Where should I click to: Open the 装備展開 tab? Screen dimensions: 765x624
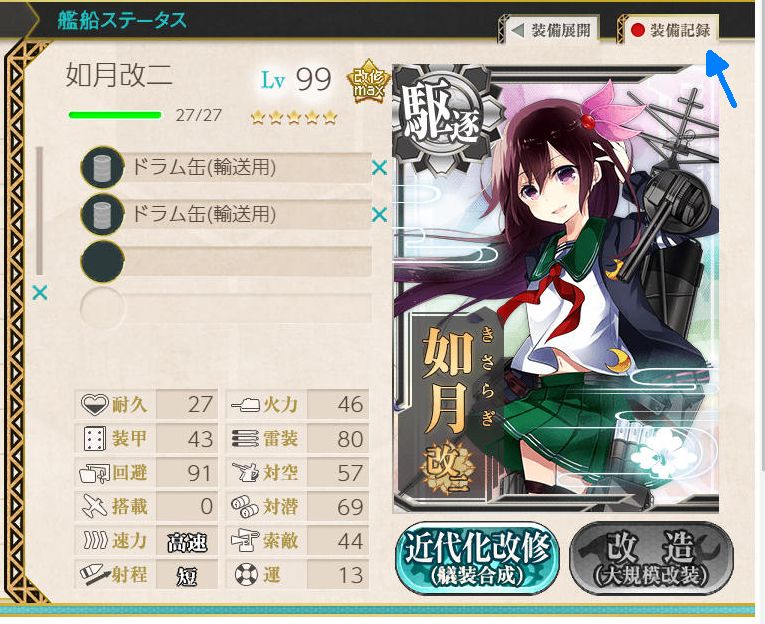[551, 30]
